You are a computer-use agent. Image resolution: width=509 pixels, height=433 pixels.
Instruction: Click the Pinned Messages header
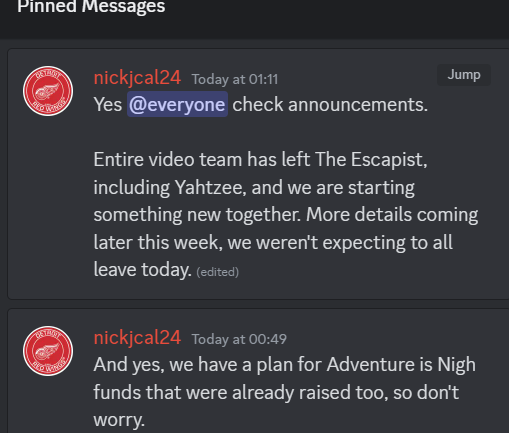point(91,7)
